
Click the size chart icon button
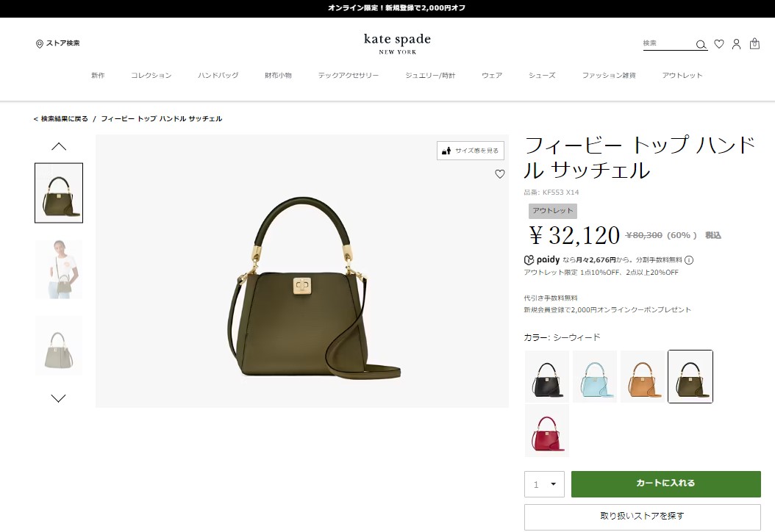click(471, 151)
